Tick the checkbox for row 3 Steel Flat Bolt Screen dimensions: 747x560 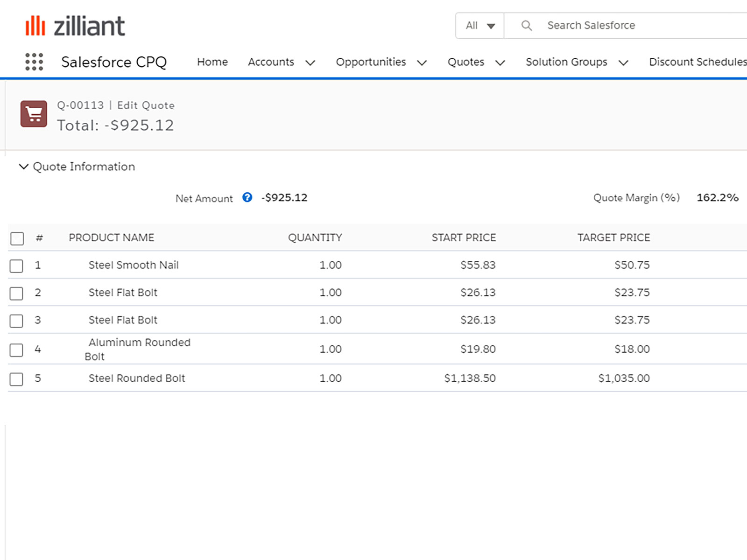16,321
